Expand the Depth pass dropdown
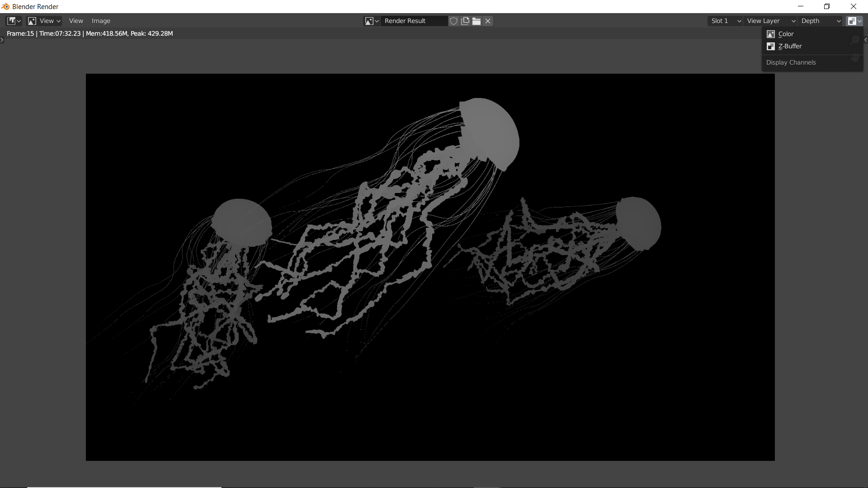The height and width of the screenshot is (488, 868). (x=820, y=21)
